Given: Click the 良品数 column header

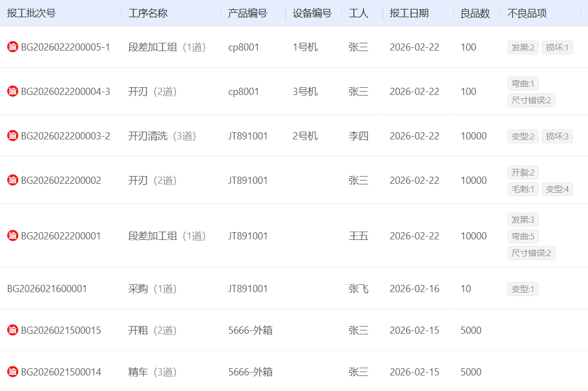Looking at the screenshot, I should pyautogui.click(x=475, y=13).
